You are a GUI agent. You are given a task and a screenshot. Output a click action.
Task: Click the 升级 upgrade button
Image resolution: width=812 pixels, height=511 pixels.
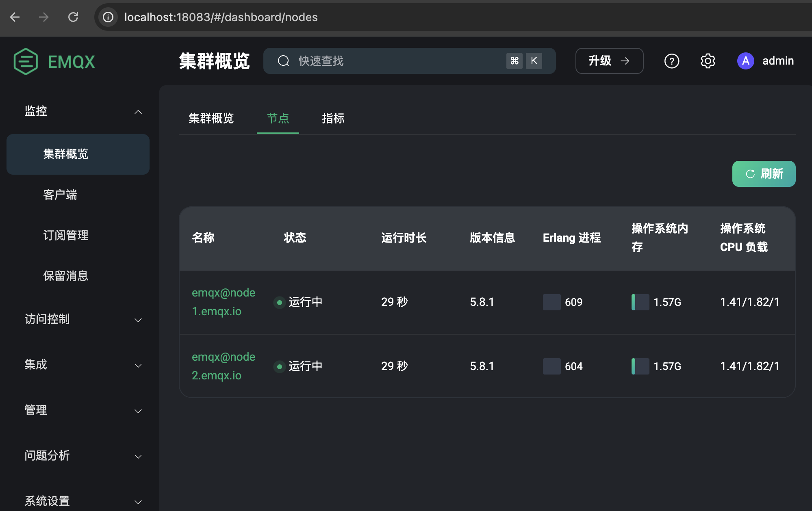point(609,61)
